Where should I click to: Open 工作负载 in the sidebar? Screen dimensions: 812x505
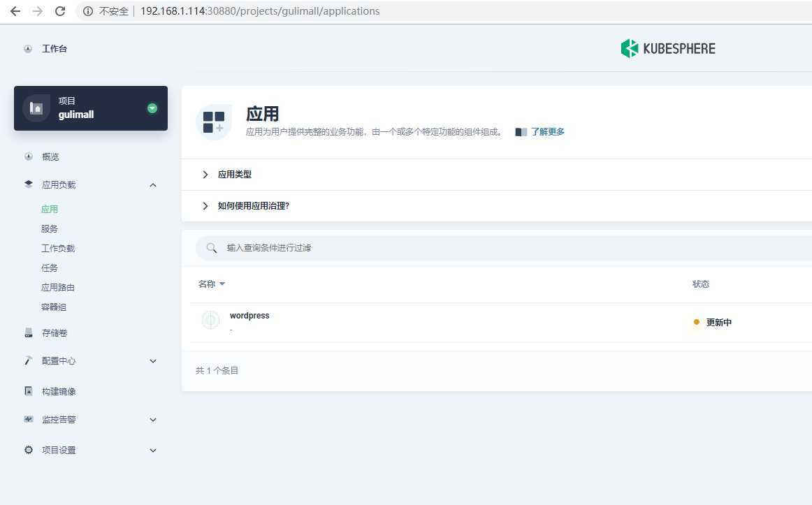coord(58,249)
